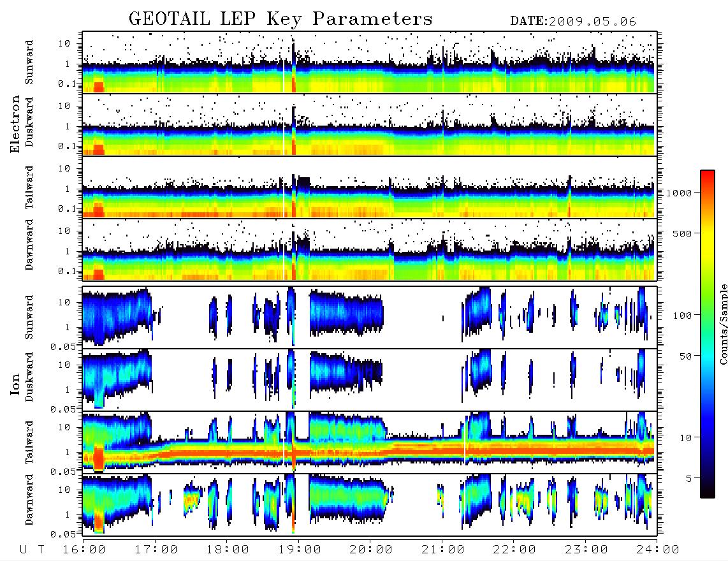The width and height of the screenshot is (728, 561).
Task: Click the Ion Duskward panel label
Action: pos(29,377)
